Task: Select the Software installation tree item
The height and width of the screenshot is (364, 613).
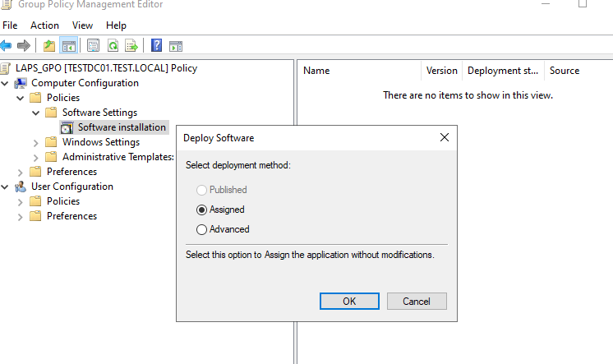Action: tap(122, 127)
